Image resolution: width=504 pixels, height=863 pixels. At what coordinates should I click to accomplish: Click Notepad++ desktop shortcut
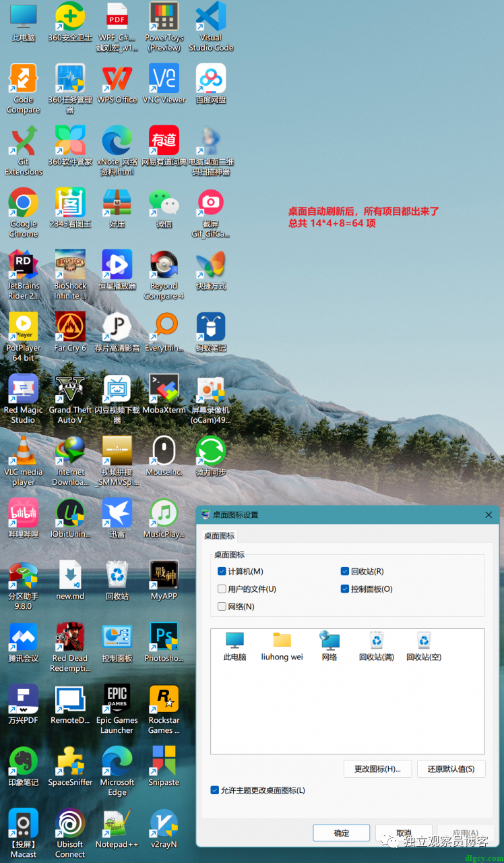pyautogui.click(x=117, y=829)
